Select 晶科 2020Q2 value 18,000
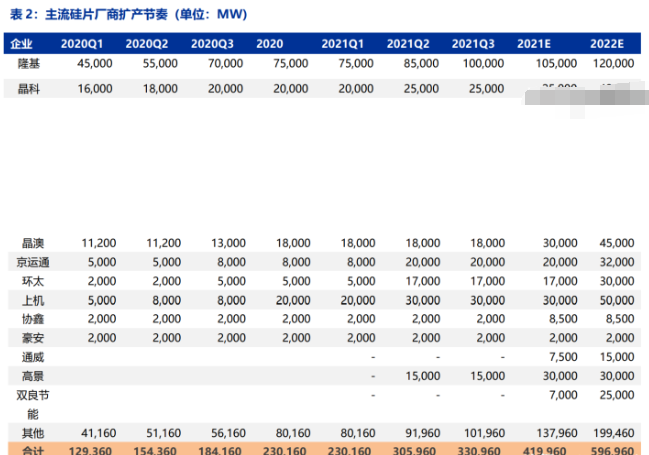This screenshot has width=649, height=455. coord(160,89)
